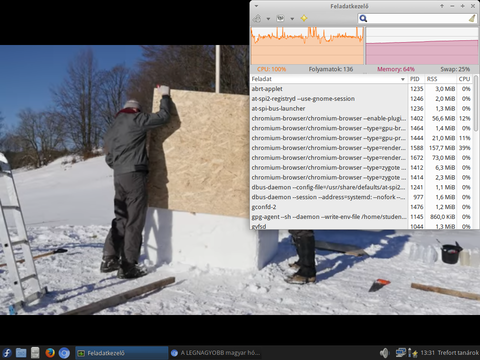Open the volume speaker icon in tray
This screenshot has width=480, height=360.
tap(384, 353)
